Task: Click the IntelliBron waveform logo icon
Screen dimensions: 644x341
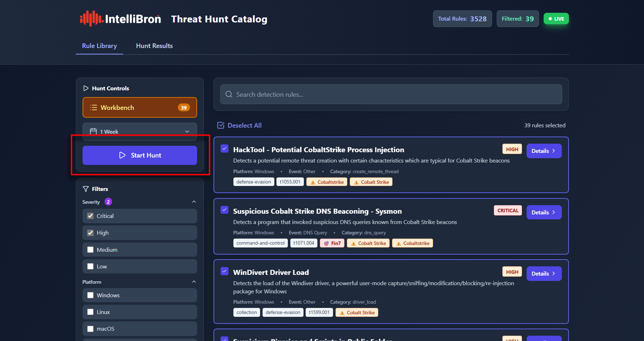Action: (x=91, y=18)
